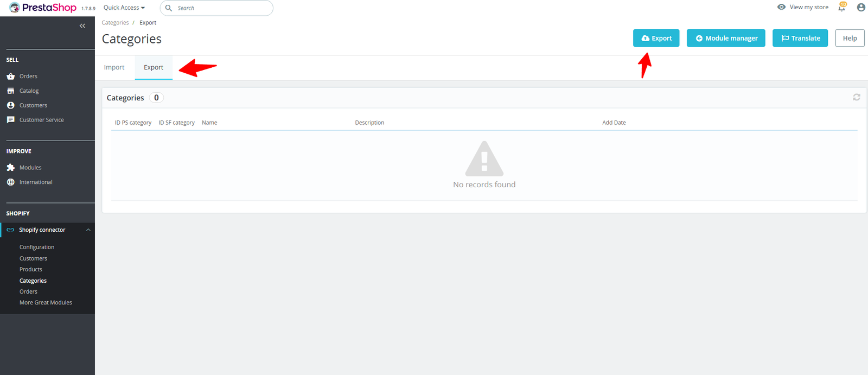Collapse the sidebar with the double-chevron icon
Viewport: 868px width, 375px height.
[x=82, y=26]
